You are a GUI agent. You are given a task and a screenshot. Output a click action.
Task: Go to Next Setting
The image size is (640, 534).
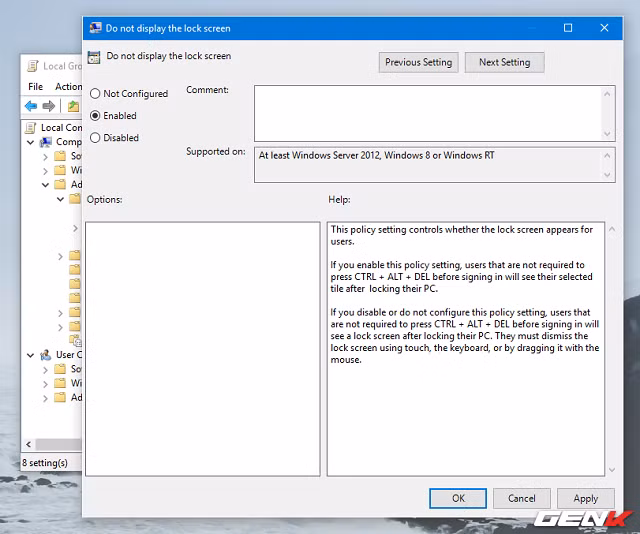click(504, 62)
